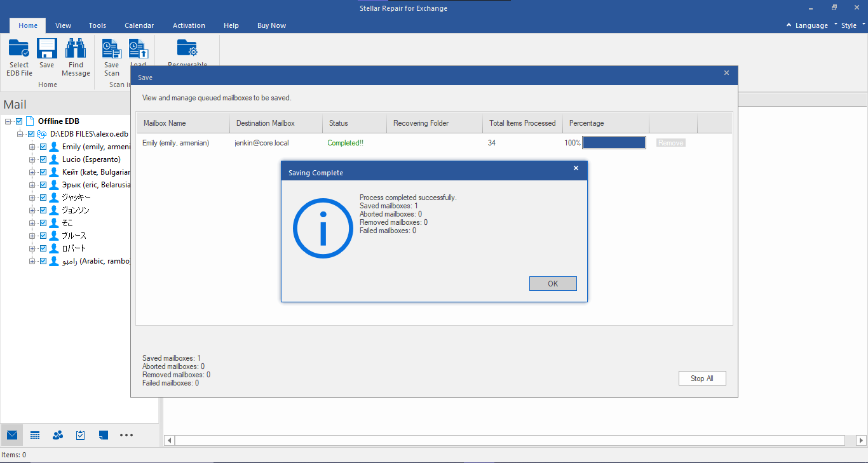
Task: Toggle the ジャッキー mailbox checkbox
Action: coord(43,198)
